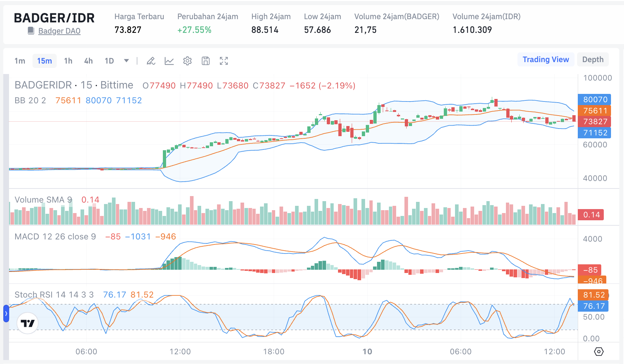Click the 50.00 Stoch RSI axis level
Image resolution: width=624 pixels, height=364 pixels.
click(x=594, y=317)
